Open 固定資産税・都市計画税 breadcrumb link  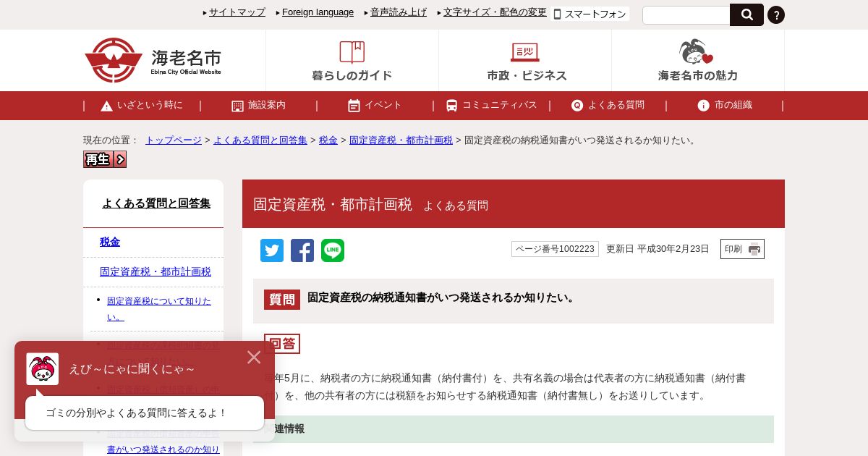tap(401, 140)
